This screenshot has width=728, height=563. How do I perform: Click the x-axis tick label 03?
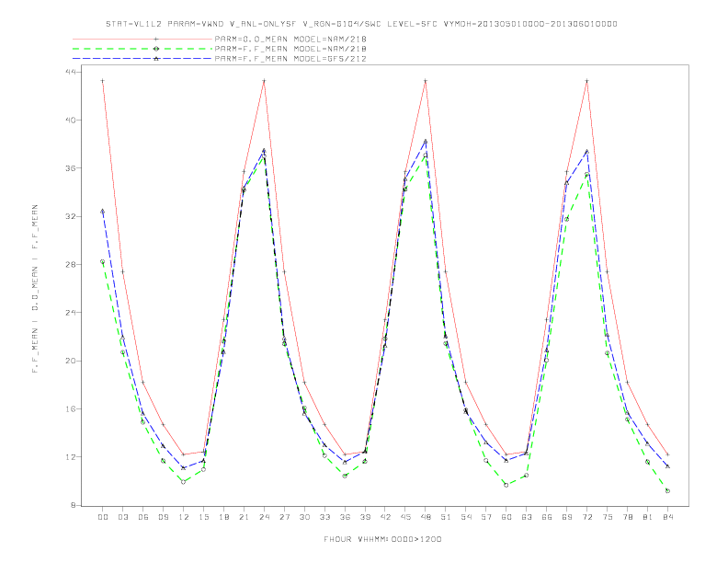click(122, 517)
